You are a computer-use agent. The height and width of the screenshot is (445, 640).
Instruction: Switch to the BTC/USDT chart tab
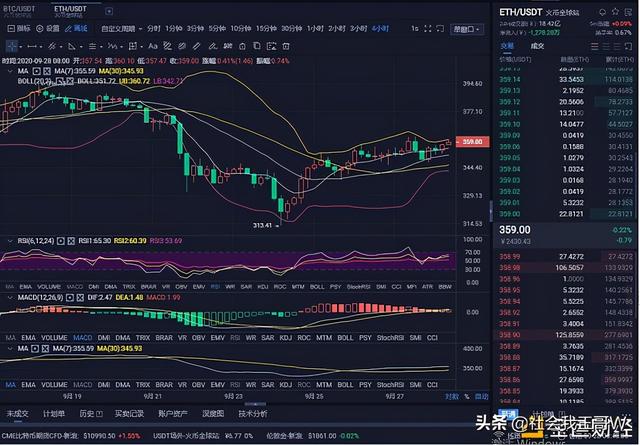[x=19, y=11]
